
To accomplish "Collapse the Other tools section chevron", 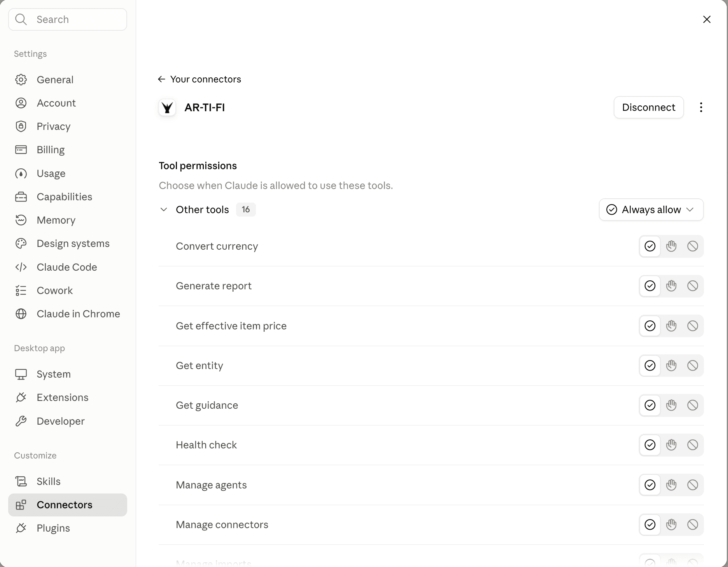I will (x=164, y=210).
